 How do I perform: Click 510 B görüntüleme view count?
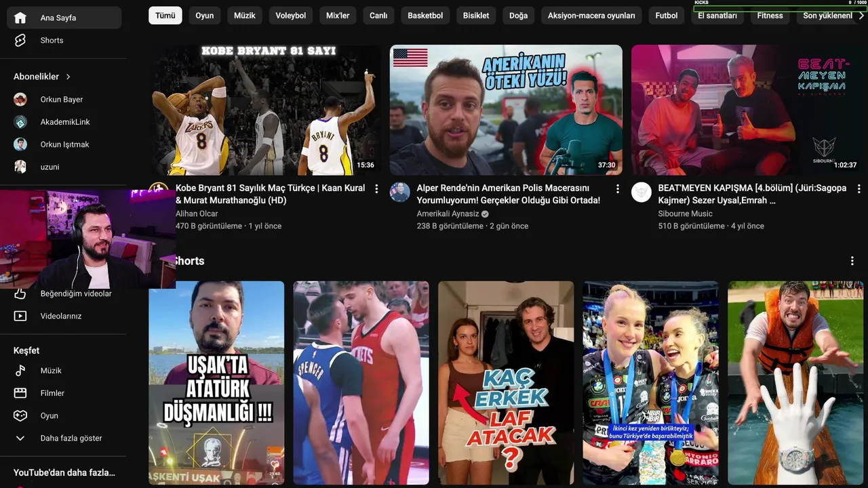pos(692,226)
